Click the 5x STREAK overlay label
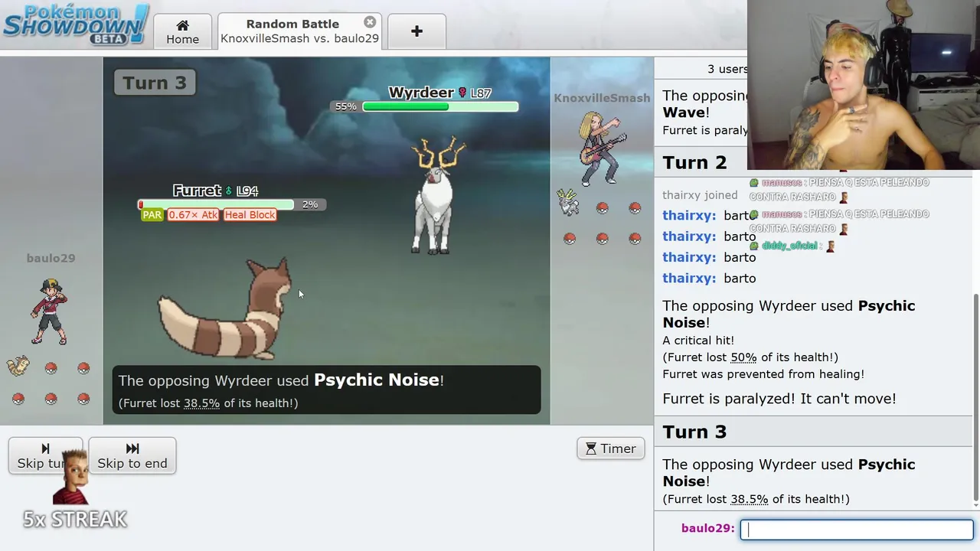This screenshot has height=551, width=980. click(75, 520)
